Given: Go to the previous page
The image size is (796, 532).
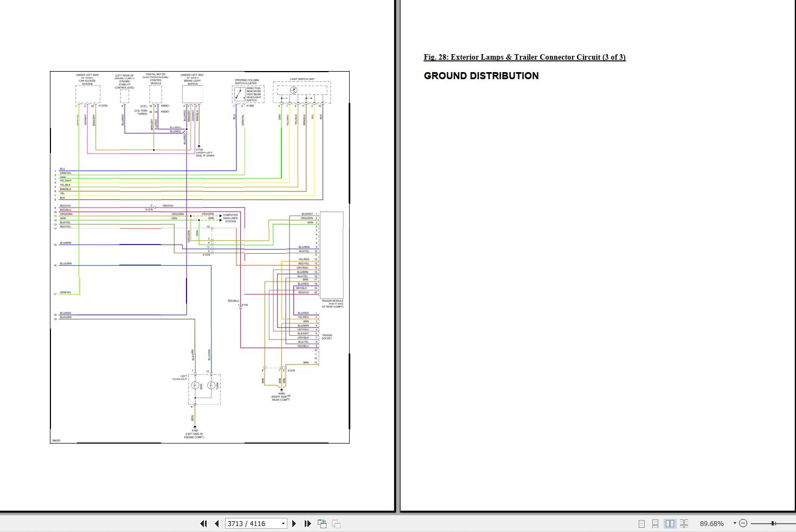Looking at the screenshot, I should click(217, 523).
